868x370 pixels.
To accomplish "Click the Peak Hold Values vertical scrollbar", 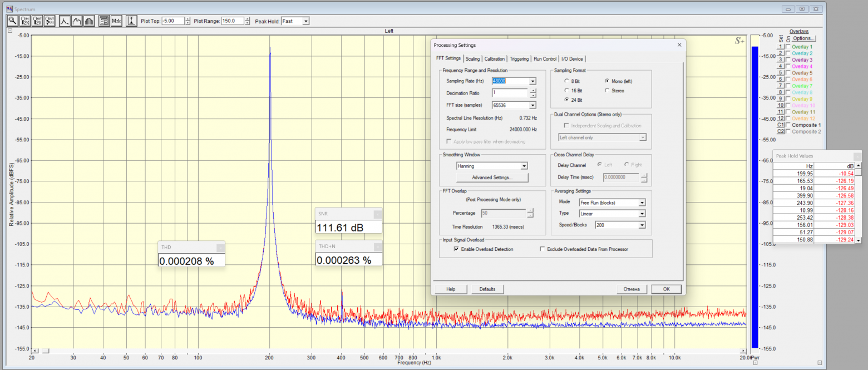I will click(858, 203).
